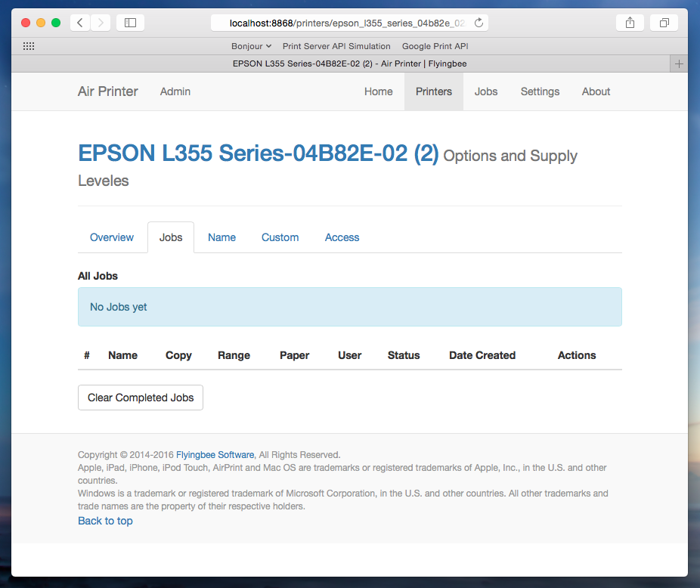Go forward with Safari's forward arrow
The height and width of the screenshot is (588, 700).
click(101, 23)
